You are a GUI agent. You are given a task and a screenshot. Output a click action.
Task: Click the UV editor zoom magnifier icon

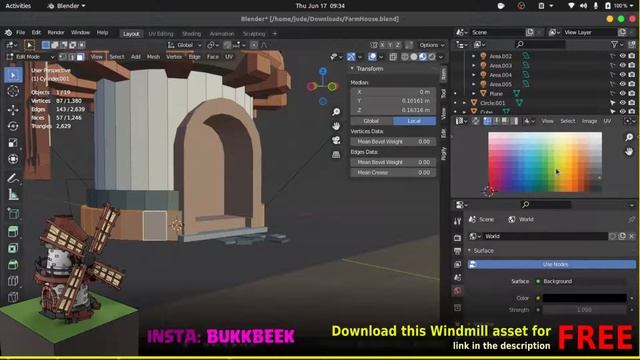point(629,137)
